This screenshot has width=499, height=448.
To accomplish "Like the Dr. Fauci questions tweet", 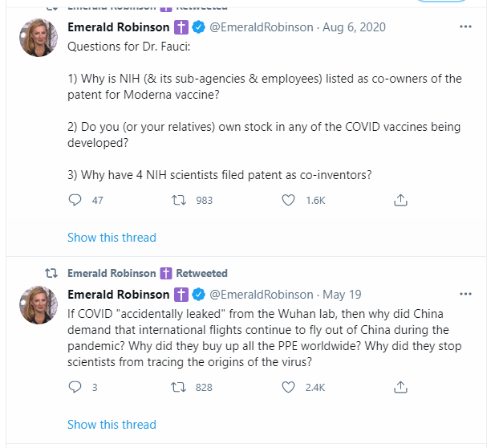I will 289,200.
